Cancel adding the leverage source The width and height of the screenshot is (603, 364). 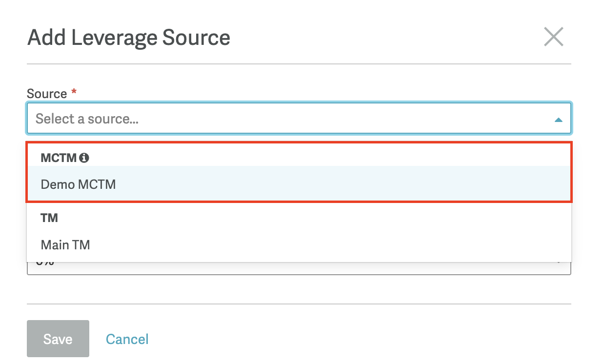pos(127,339)
